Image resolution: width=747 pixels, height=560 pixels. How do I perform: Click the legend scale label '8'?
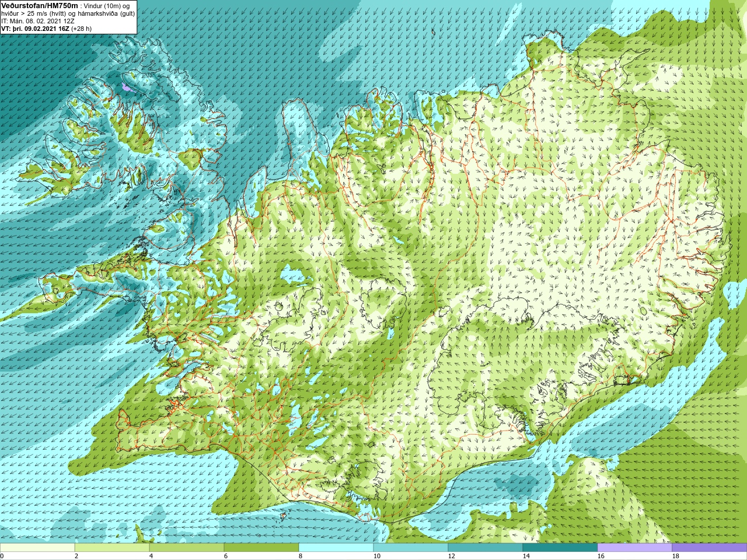coord(300,556)
